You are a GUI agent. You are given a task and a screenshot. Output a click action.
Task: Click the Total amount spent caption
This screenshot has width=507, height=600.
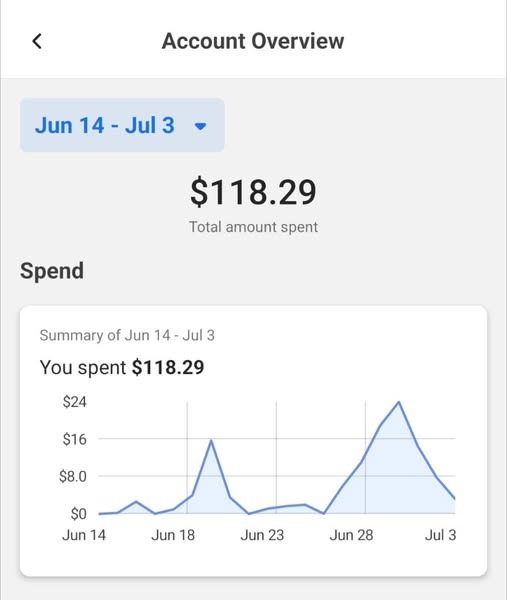click(253, 227)
